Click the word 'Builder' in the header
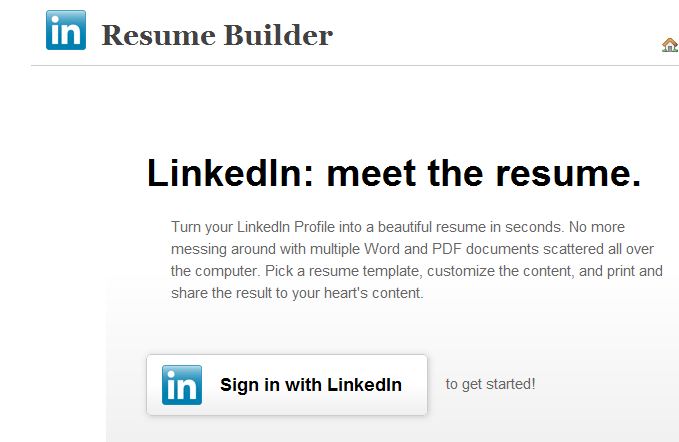Image resolution: width=679 pixels, height=442 pixels. point(278,35)
